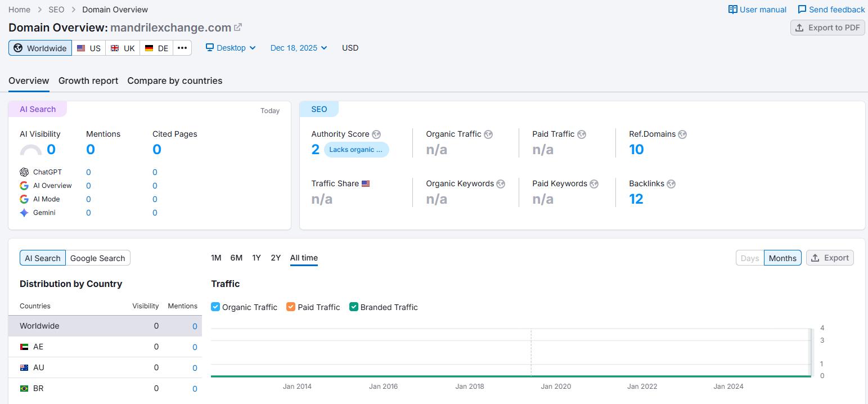This screenshot has height=404, width=868.
Task: Click the Ref.Domains value 10
Action: [x=636, y=149]
